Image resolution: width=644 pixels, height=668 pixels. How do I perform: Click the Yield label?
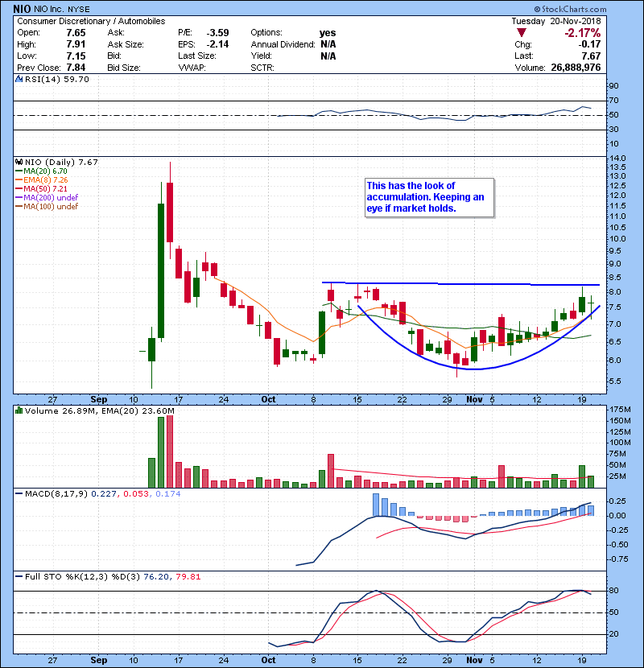[x=262, y=56]
